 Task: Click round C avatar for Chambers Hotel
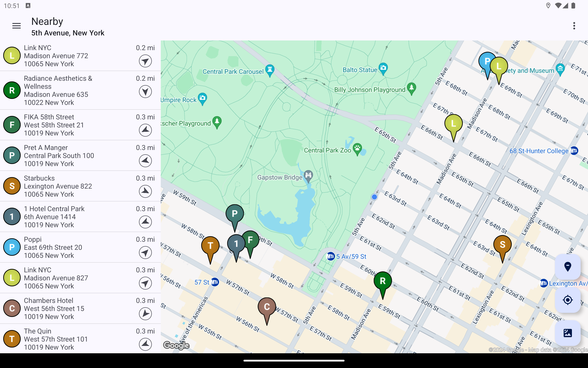tap(12, 308)
